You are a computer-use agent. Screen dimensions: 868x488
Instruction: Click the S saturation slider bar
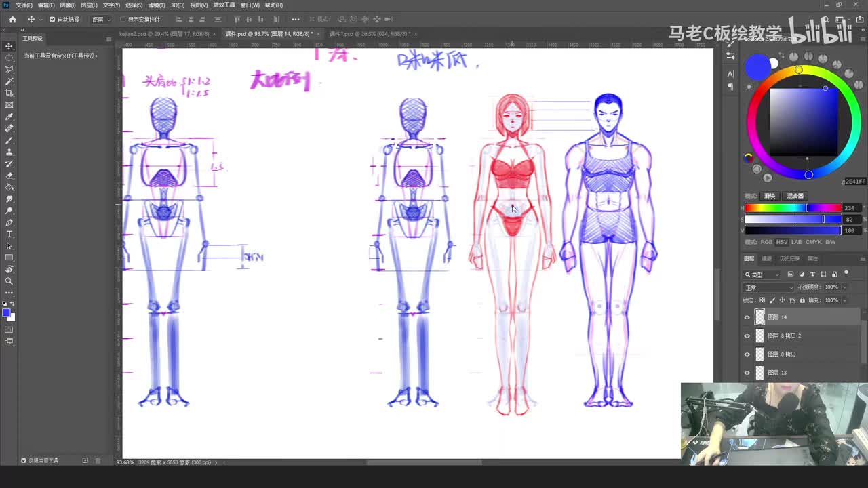pos(793,220)
